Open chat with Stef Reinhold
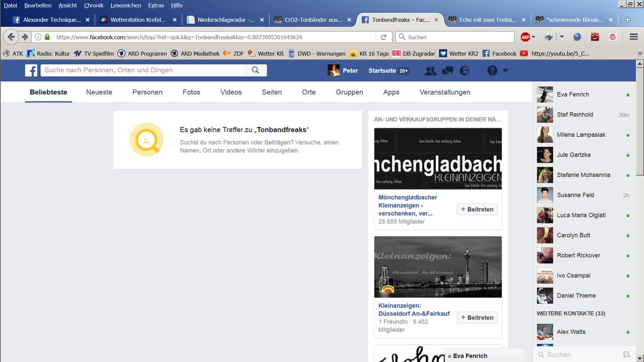This screenshot has height=362, width=644. [584, 115]
